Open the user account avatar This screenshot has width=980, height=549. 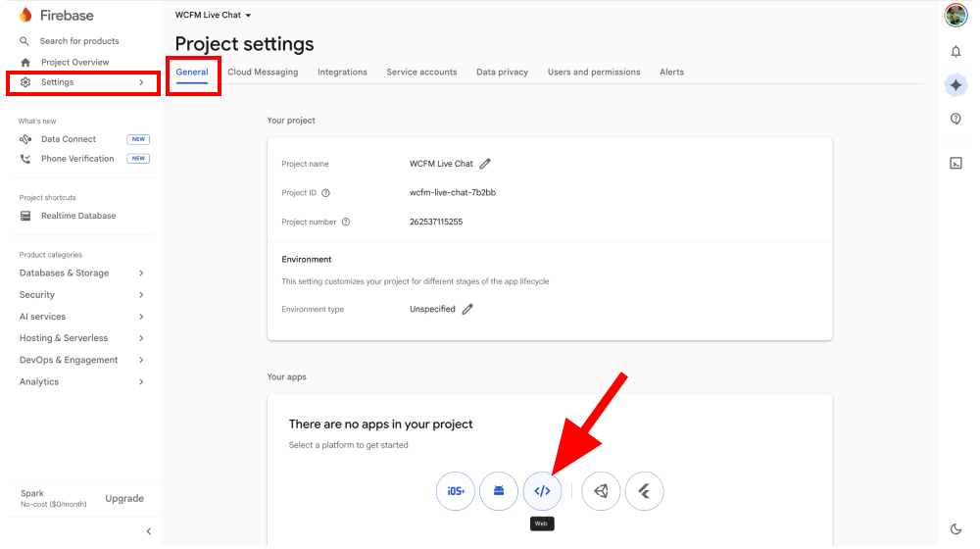955,16
